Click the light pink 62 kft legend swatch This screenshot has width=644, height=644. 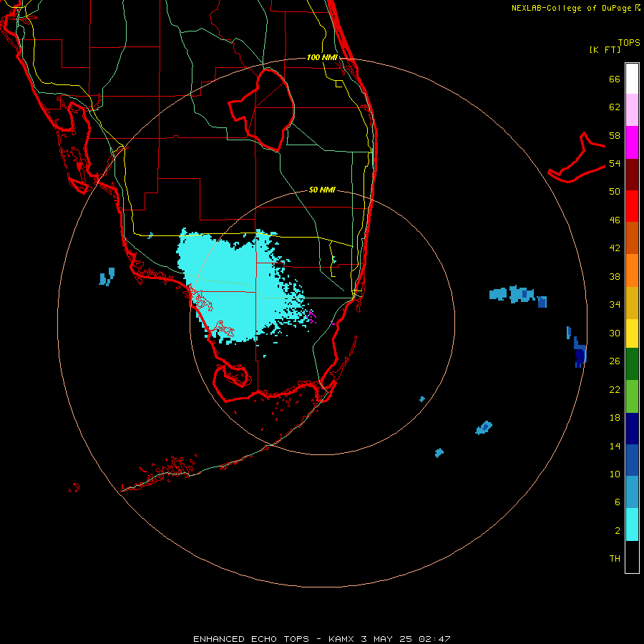tap(632, 110)
